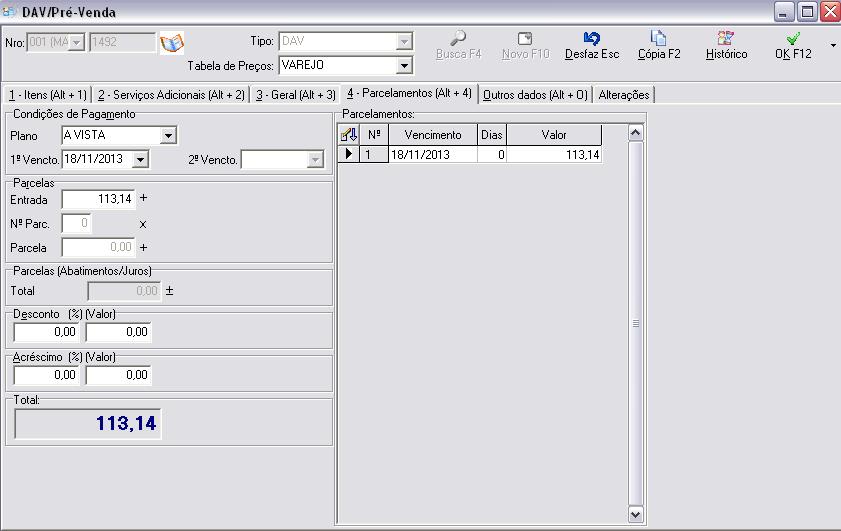Click the book icon next to number field
Image resolution: width=841 pixels, height=531 pixels.
tap(172, 43)
